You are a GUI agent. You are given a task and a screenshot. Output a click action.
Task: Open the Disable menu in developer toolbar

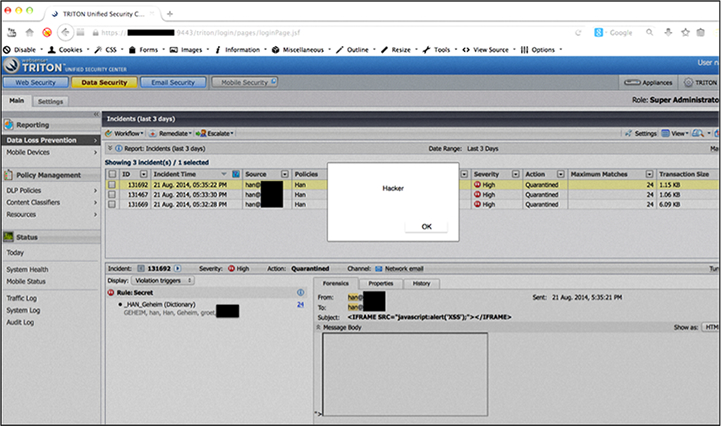click(23, 50)
